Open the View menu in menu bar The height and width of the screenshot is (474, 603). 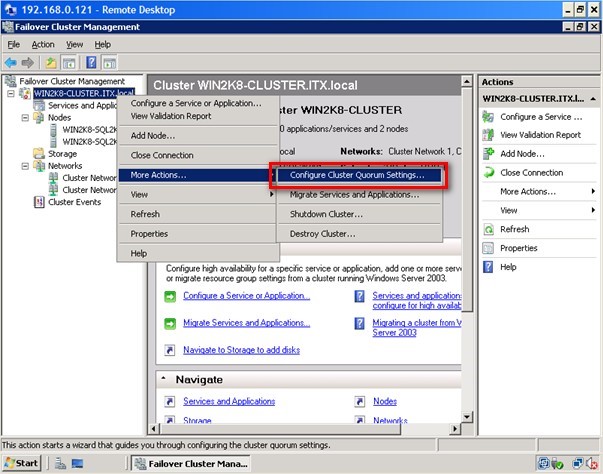tap(74, 45)
